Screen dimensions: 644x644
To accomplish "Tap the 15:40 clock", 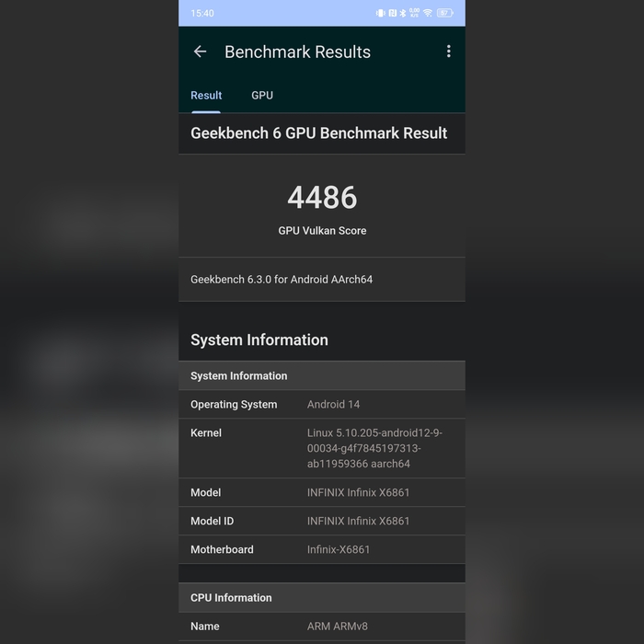I will (x=202, y=13).
